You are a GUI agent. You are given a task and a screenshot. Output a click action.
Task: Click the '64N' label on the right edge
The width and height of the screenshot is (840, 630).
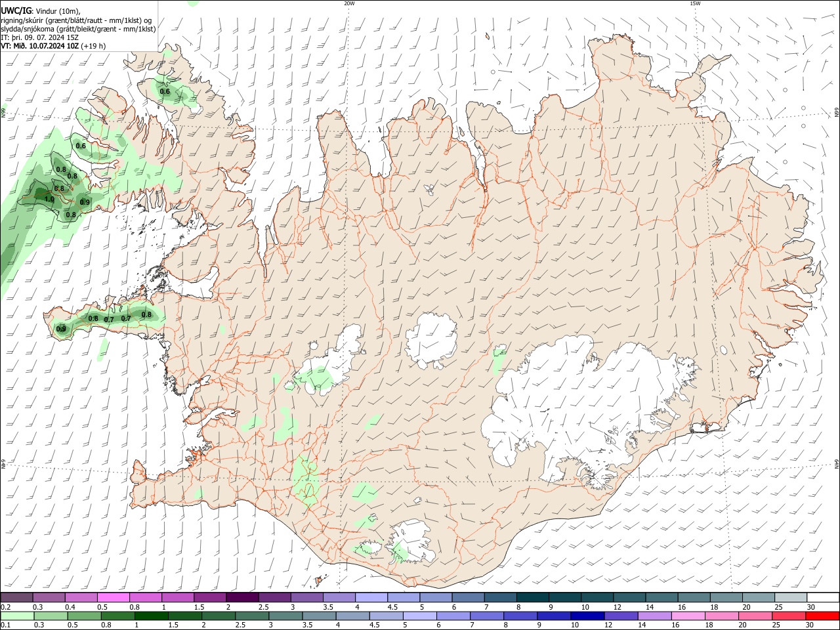pyautogui.click(x=836, y=463)
